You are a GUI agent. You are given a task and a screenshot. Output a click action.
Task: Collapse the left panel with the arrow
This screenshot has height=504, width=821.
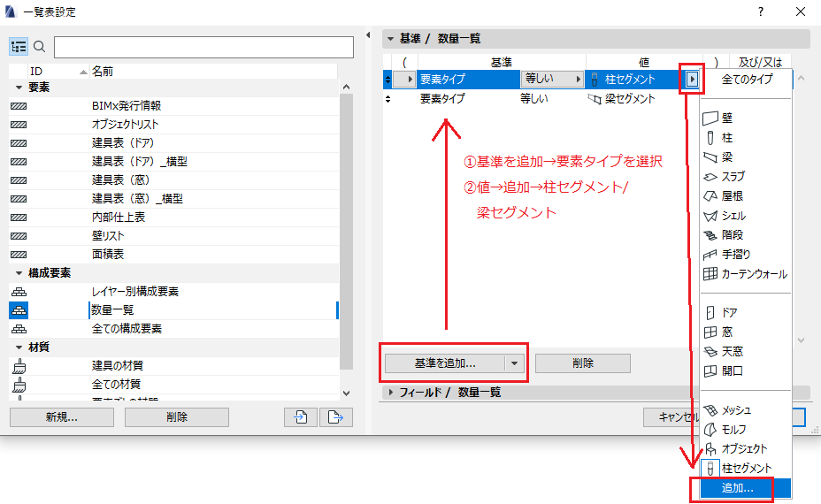(x=368, y=35)
